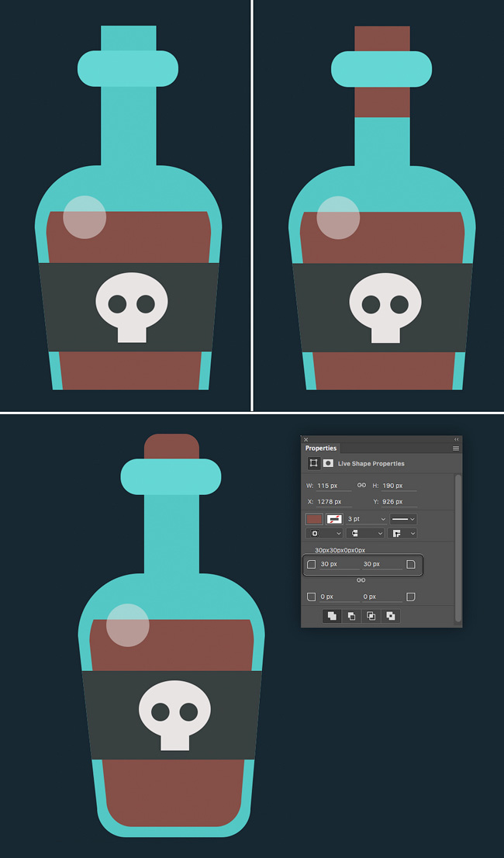
Task: Toggle the corner radius link icon
Action: click(361, 580)
